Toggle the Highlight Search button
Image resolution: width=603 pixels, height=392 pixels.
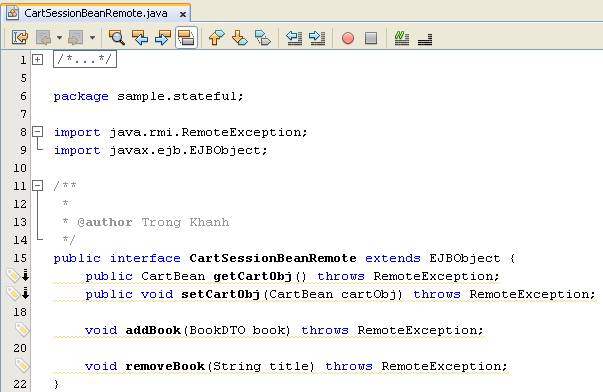[186, 38]
